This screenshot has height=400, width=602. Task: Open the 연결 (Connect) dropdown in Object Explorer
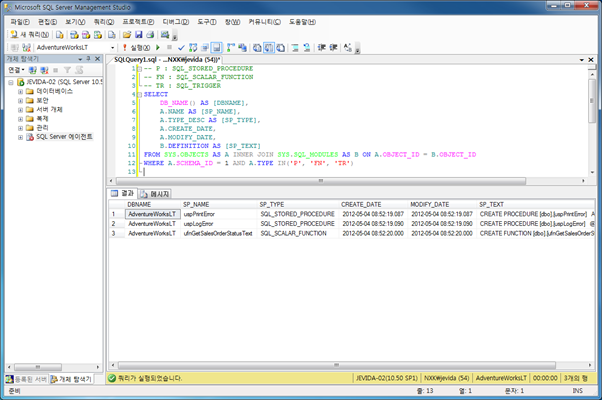pyautogui.click(x=17, y=70)
